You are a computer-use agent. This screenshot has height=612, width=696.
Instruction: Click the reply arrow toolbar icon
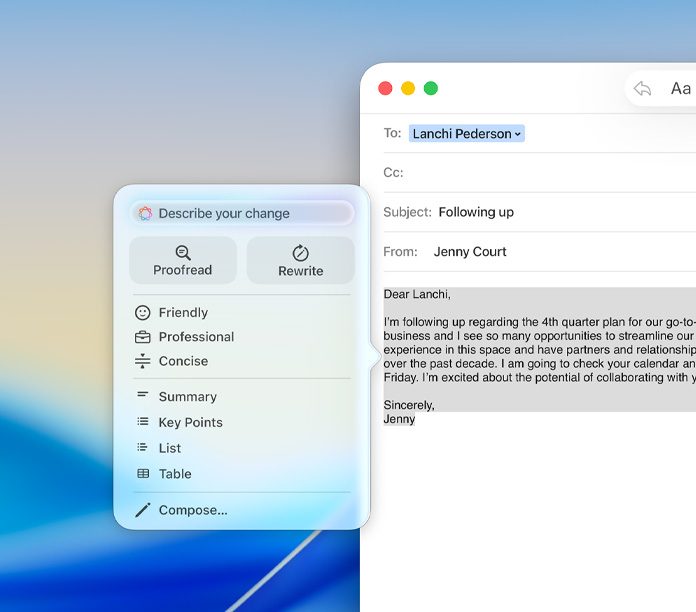642,88
